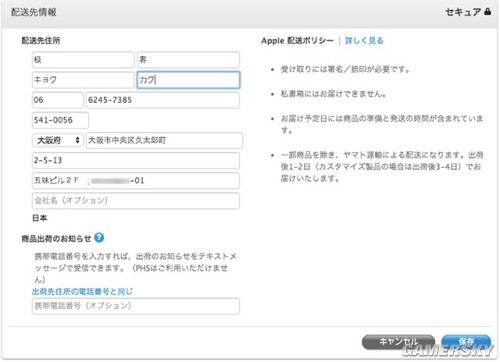Screen dimensions: 500x362
Task: Click the カク phonetic name field
Action: pos(188,80)
